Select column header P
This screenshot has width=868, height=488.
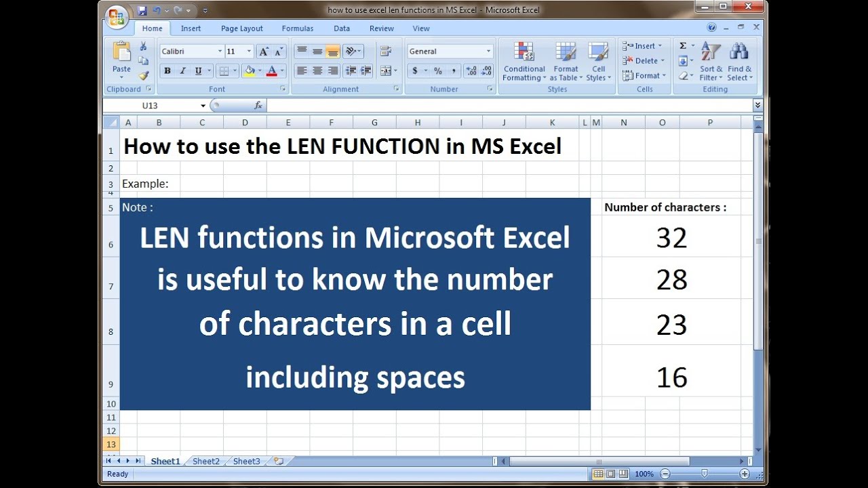(710, 122)
